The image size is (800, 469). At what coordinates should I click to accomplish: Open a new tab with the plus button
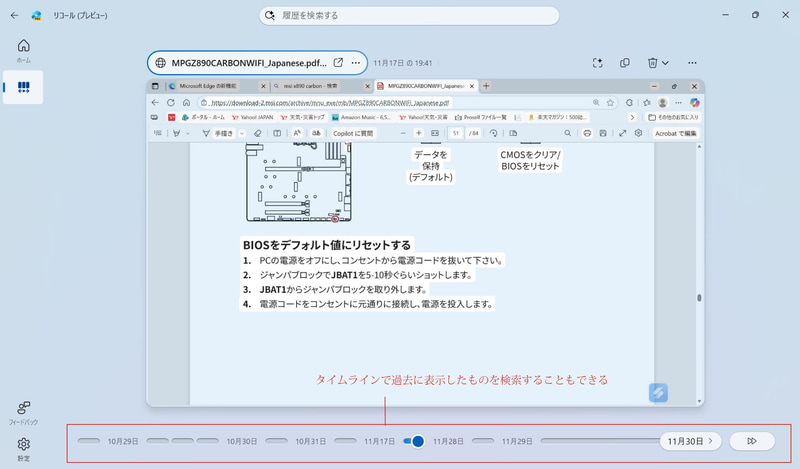(486, 86)
